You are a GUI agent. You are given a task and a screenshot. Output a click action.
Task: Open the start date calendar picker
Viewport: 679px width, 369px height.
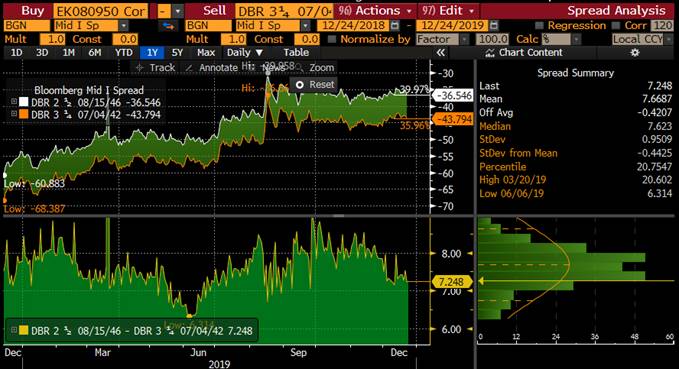[394, 26]
